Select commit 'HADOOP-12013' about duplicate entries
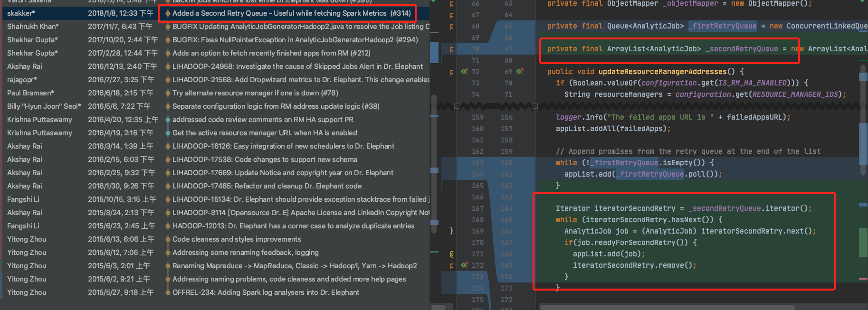The height and width of the screenshot is (310, 868). tap(293, 226)
